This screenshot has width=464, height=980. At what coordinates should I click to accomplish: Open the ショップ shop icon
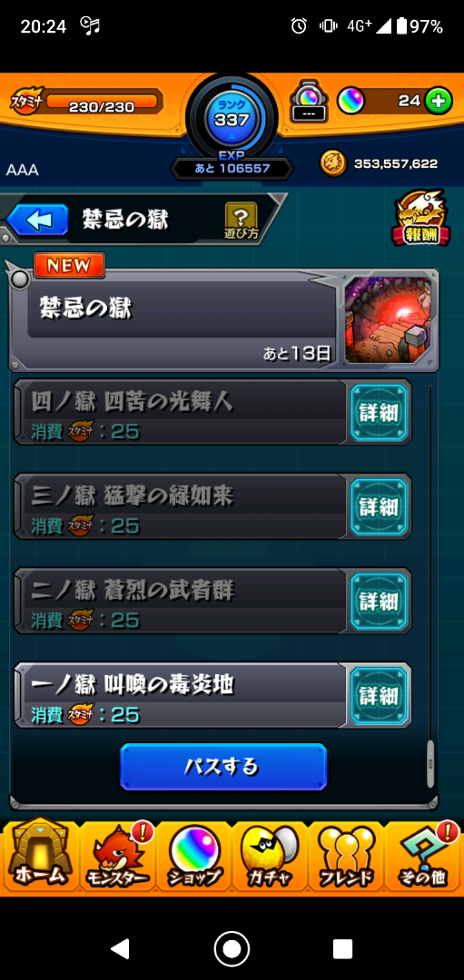pos(194,857)
